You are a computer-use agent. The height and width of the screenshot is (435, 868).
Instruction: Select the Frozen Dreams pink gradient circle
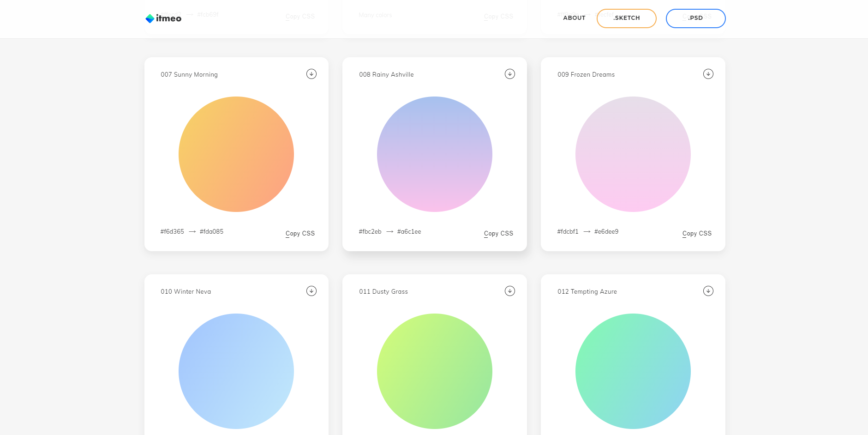633,154
